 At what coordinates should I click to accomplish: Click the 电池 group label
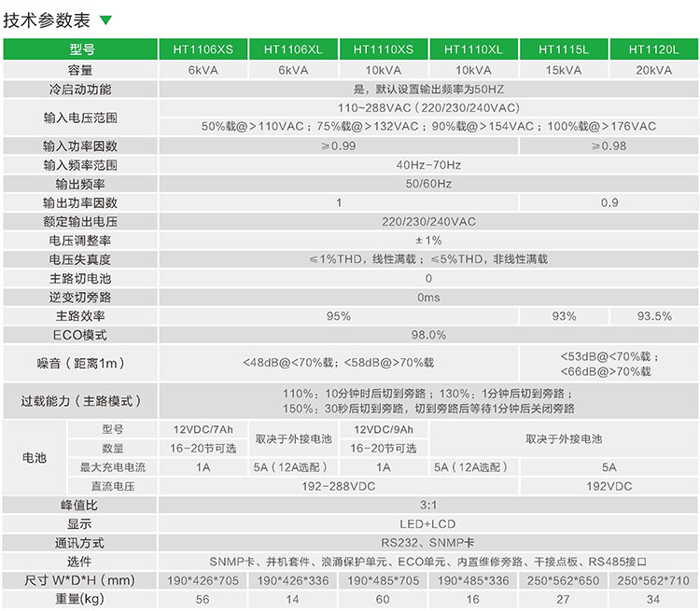click(x=35, y=457)
